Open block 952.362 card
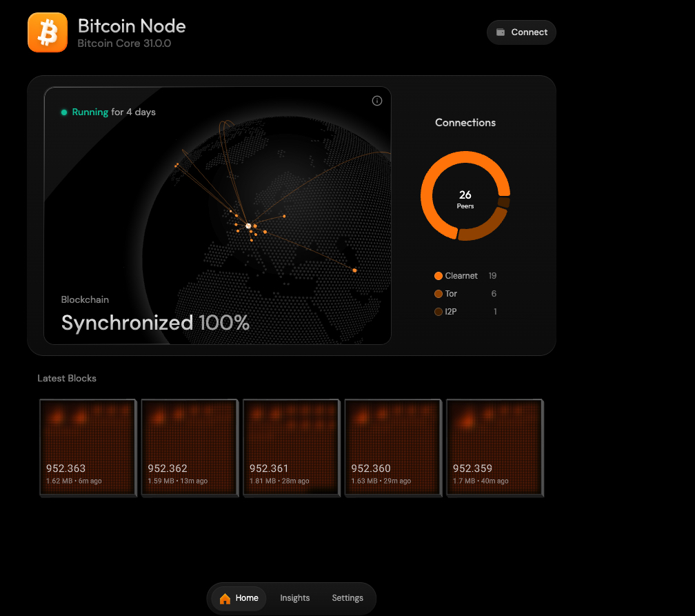695x616 pixels. pyautogui.click(x=190, y=448)
